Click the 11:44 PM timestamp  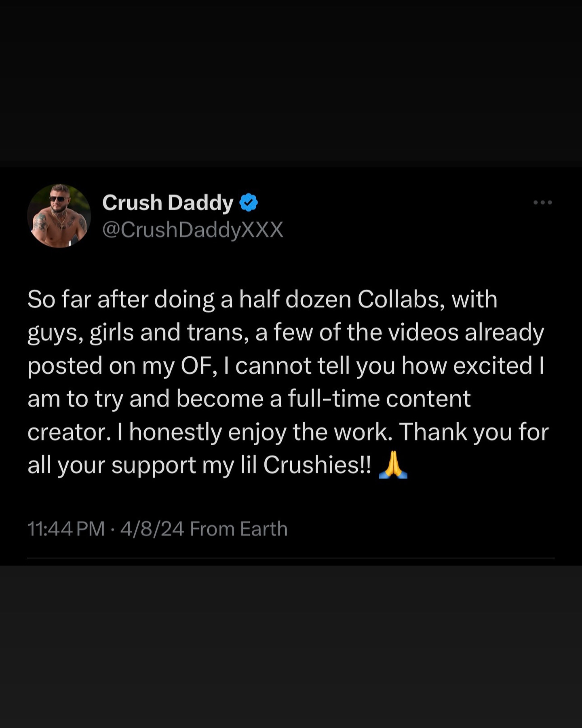pyautogui.click(x=66, y=529)
